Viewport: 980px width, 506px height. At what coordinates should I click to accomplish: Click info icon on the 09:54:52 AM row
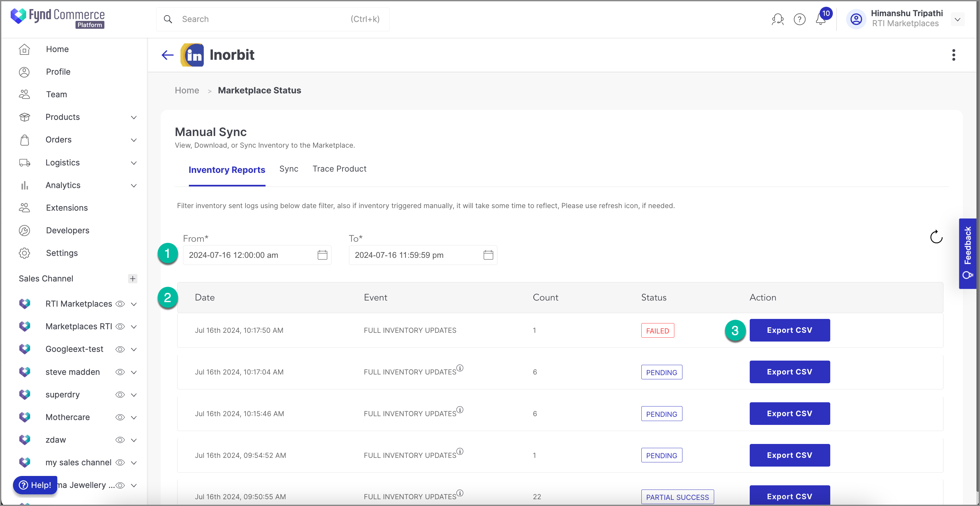[x=460, y=451]
